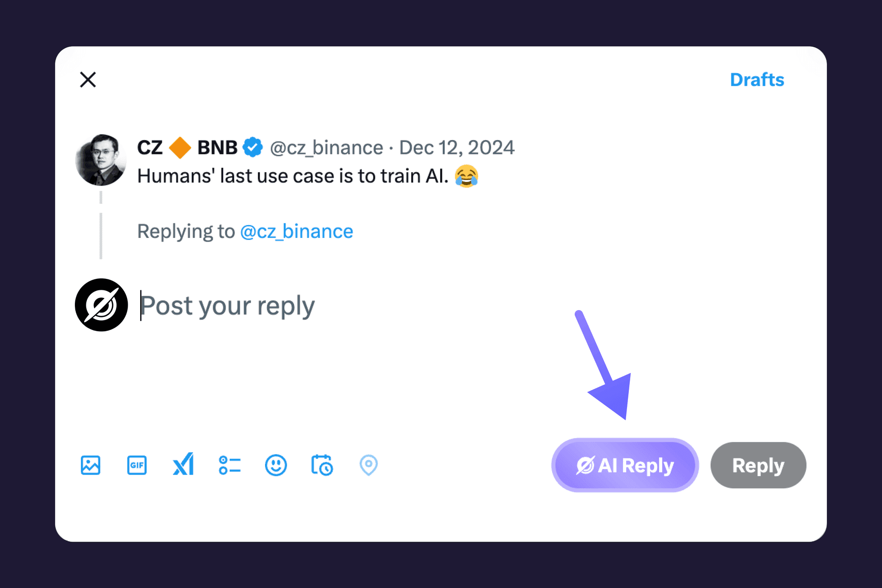This screenshot has width=882, height=588.
Task: Click the @cz_binance handle beside the name
Action: pos(327,147)
